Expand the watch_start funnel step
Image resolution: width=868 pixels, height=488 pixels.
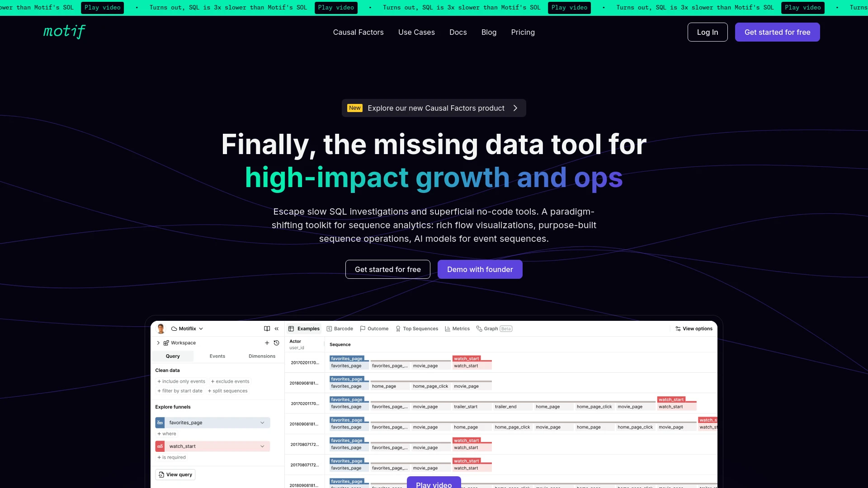pyautogui.click(x=262, y=446)
